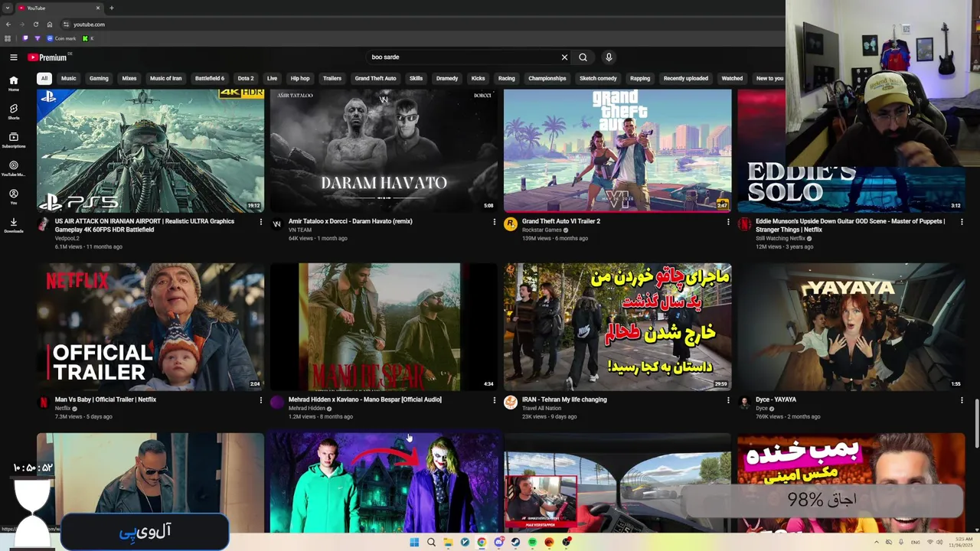Select the Music filter chip
Screen dimensions: 980x551
click(x=69, y=78)
